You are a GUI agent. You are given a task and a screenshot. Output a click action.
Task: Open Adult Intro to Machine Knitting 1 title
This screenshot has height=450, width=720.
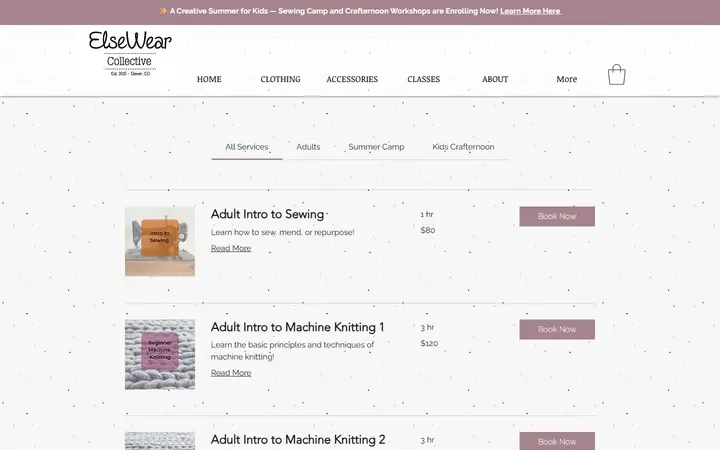[x=298, y=327]
